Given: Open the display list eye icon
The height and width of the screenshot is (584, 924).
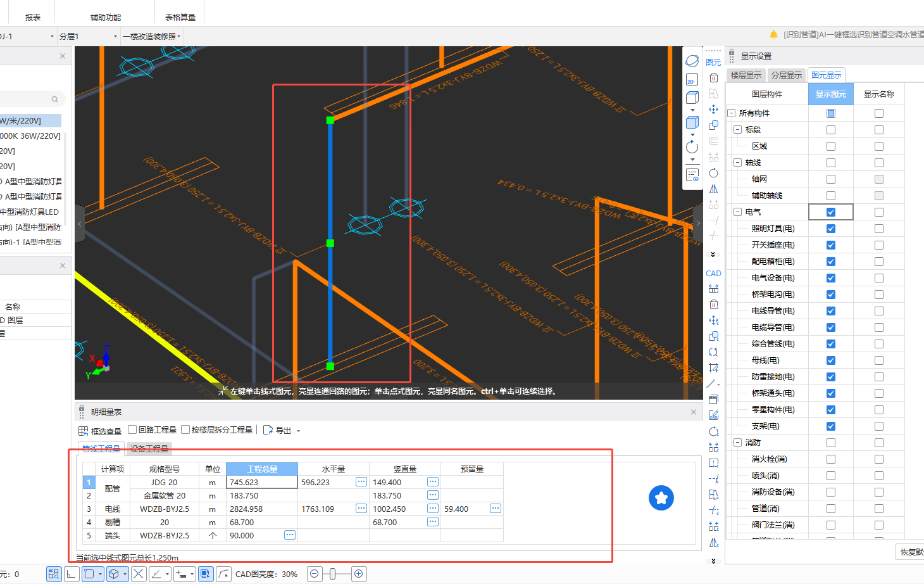Looking at the screenshot, I should tap(692, 174).
